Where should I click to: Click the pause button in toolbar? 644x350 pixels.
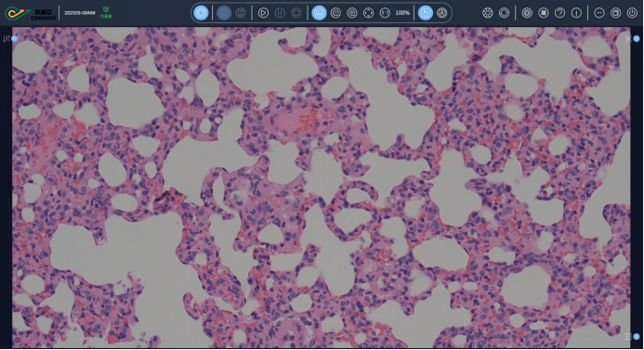[x=280, y=13]
